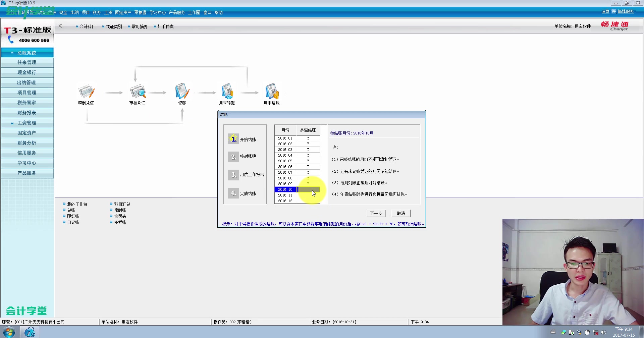The height and width of the screenshot is (338, 644).
Task: Open 固定资产 in sidebar
Action: coord(27,133)
